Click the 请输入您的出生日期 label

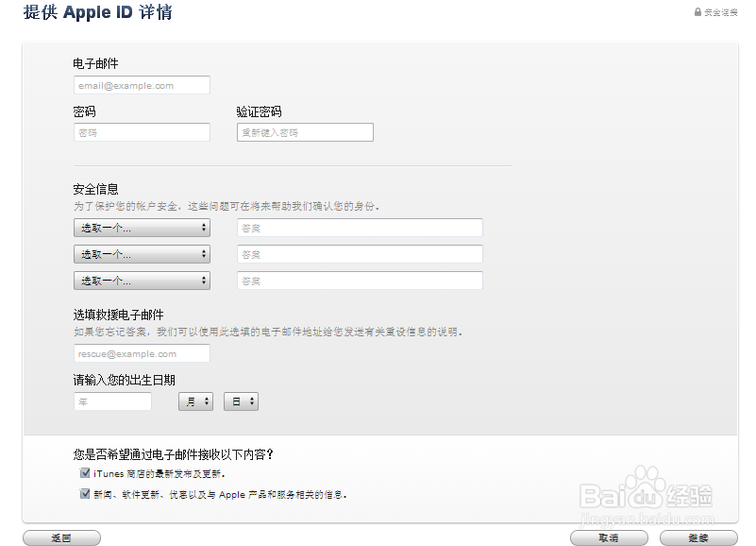[124, 380]
